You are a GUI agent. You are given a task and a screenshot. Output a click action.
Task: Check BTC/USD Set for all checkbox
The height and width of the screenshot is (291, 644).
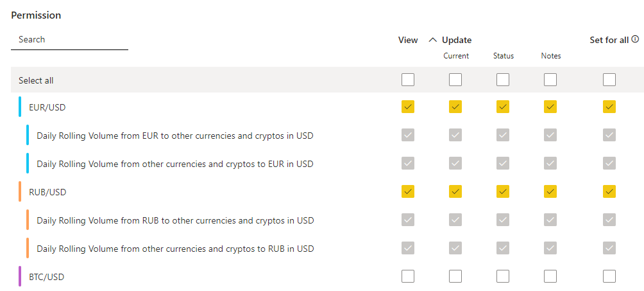609,277
